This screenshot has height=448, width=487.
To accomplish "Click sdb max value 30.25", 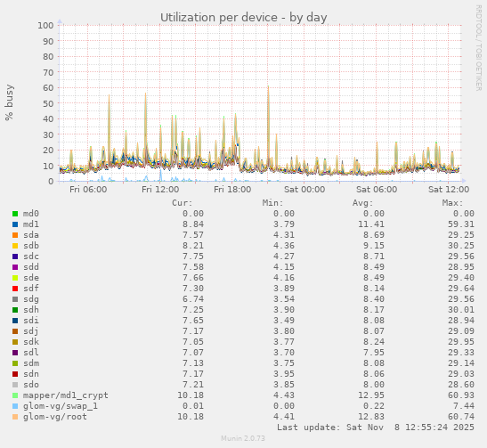I will tap(461, 246).
